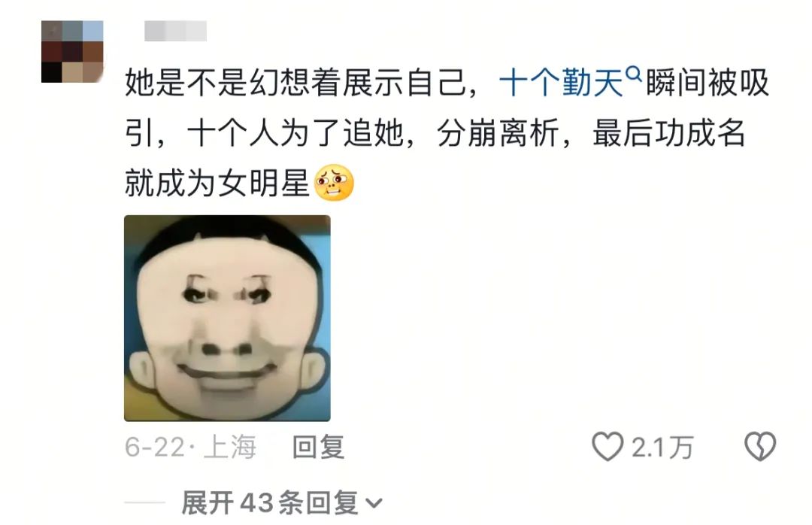Tap the comment text 就成为女明星
This screenshot has height=525, width=812.
pyautogui.click(x=217, y=183)
